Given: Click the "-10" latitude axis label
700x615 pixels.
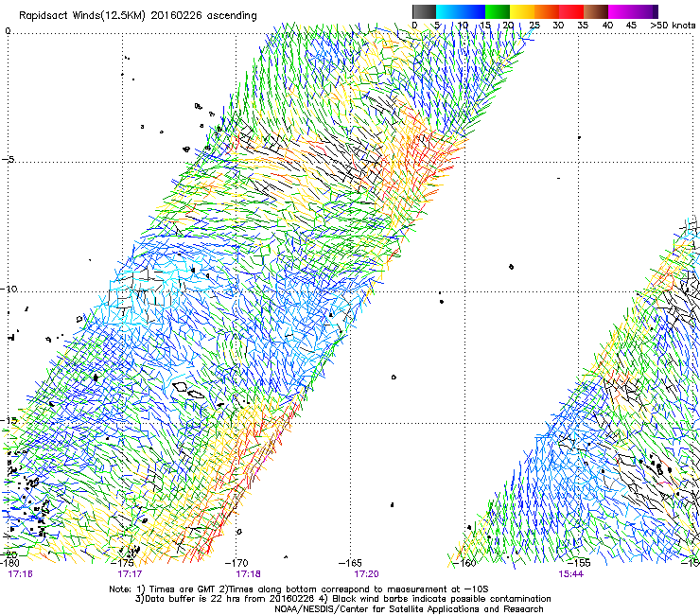Looking at the screenshot, I should click(x=9, y=289).
